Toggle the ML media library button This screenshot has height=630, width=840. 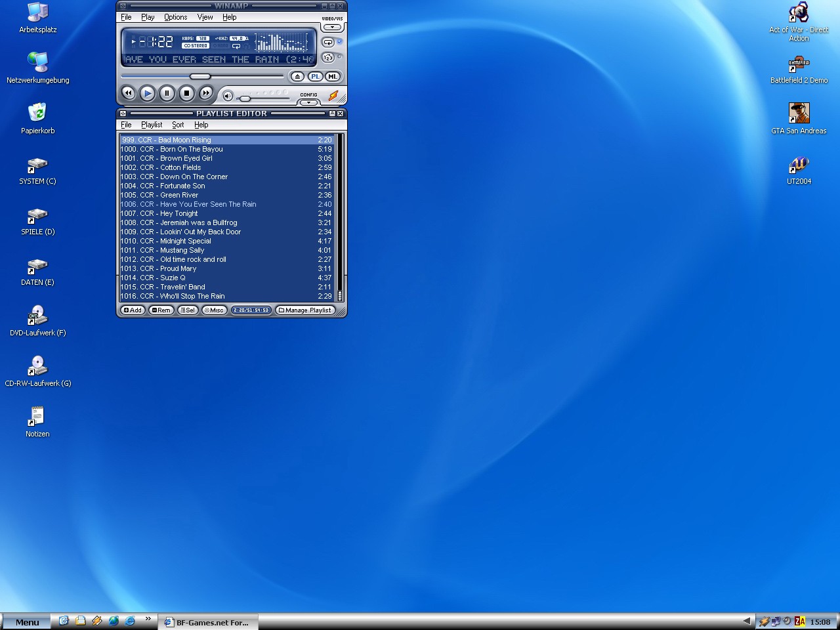click(x=333, y=77)
